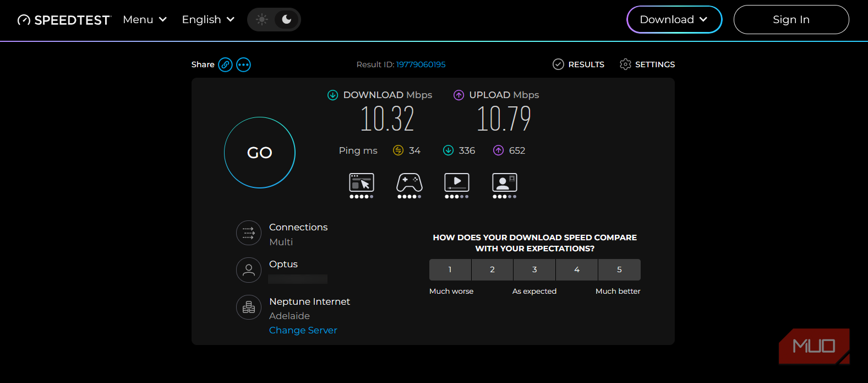Click the upload ping icon next to 652

pos(498,150)
